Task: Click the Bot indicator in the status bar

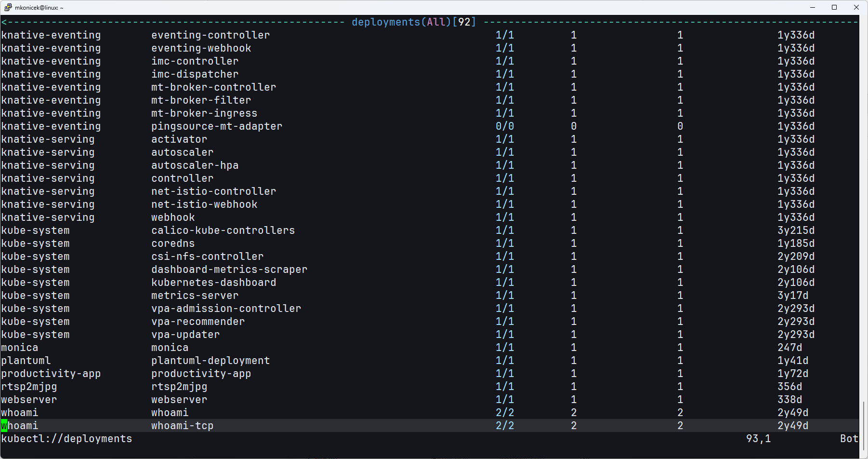Action: (849, 439)
